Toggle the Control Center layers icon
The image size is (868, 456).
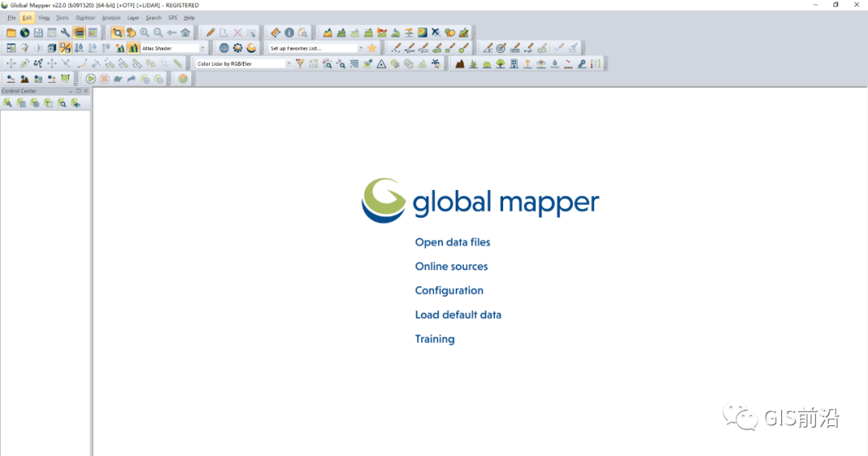pos(79,33)
